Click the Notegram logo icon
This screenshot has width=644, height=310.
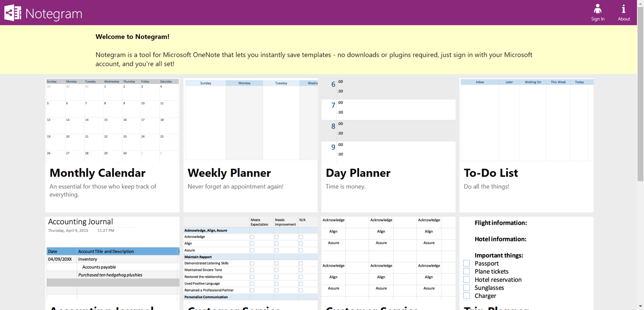13,13
